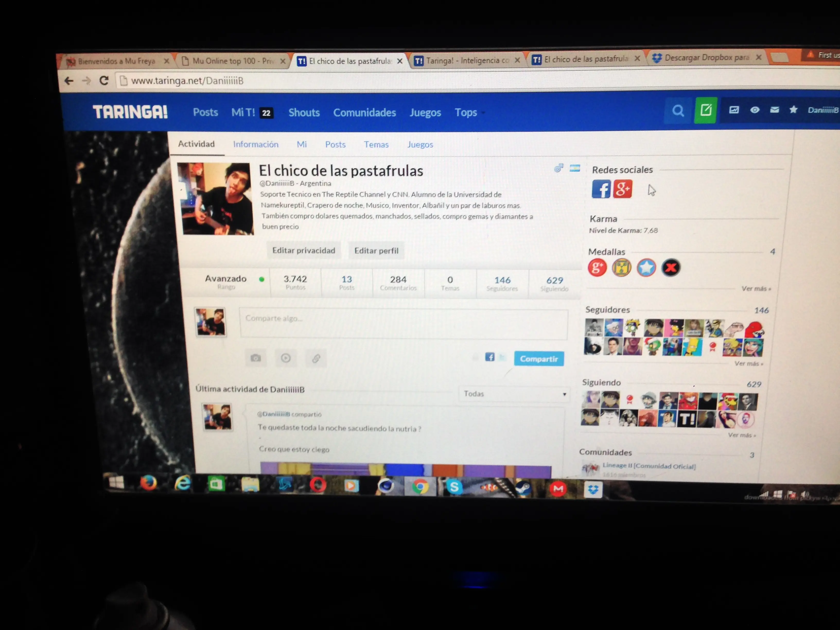Click the large profile photo
Screen dimensions: 840x630
click(x=215, y=199)
